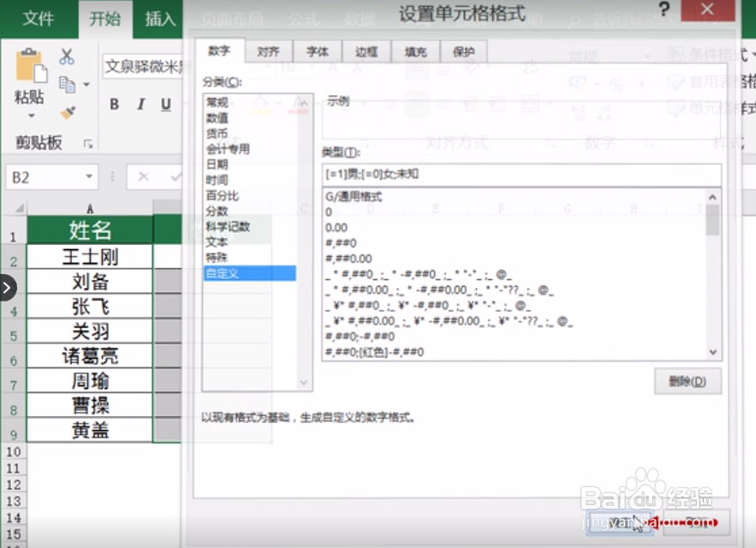The width and height of the screenshot is (756, 548).
Task: Apply bold formatting with the B icon
Action: [x=113, y=104]
